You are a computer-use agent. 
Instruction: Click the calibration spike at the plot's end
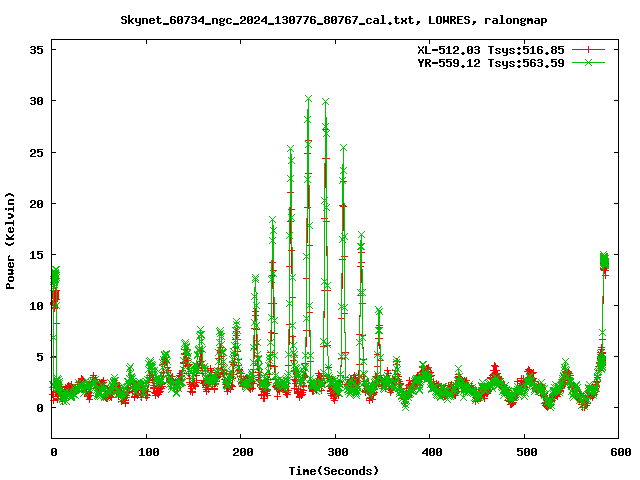pos(604,260)
